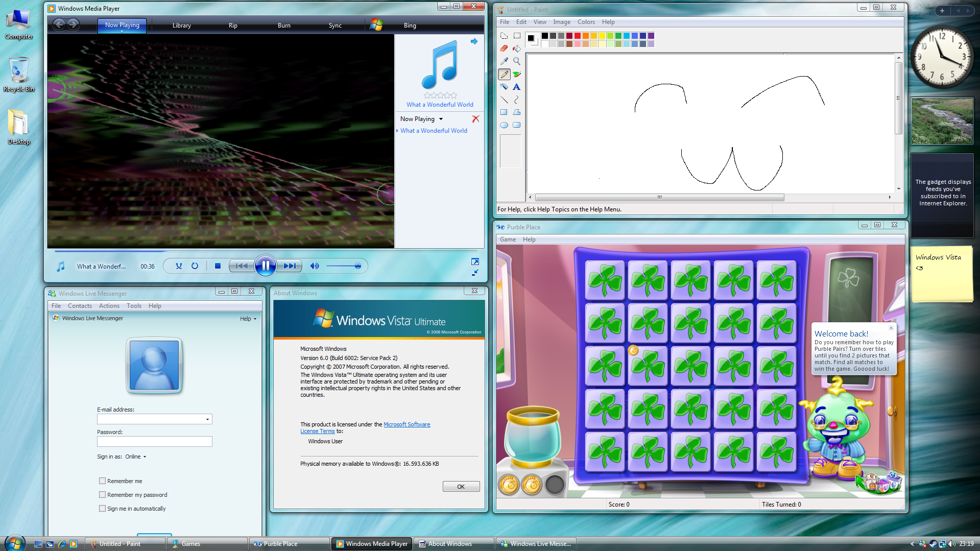Select the Pick Color eyedropper tool

pyautogui.click(x=504, y=61)
